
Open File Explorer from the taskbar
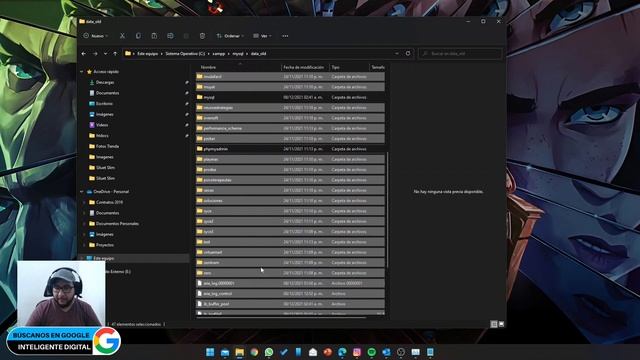(x=240, y=352)
